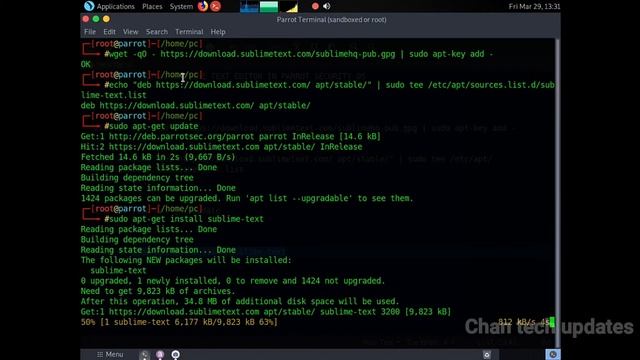Click '1424 packages can be upgraded' line
This screenshot has height=360, width=640.
click(247, 198)
